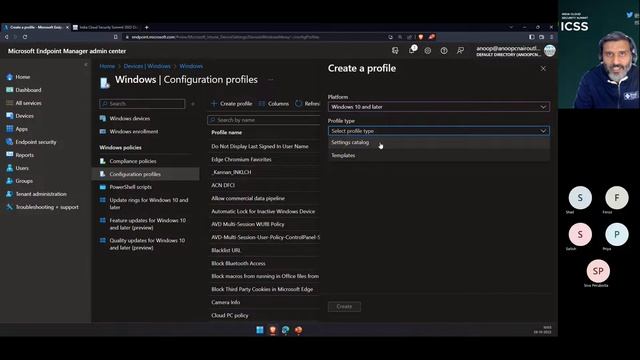Screen dimensions: 640x360
Task: Click the account avatar picture
Action: [x=549, y=51]
